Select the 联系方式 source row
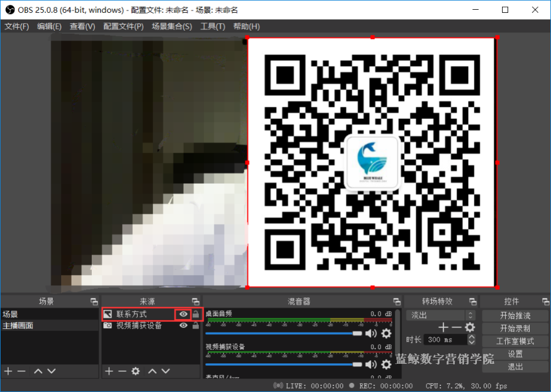The height and width of the screenshot is (392, 551). [x=151, y=314]
